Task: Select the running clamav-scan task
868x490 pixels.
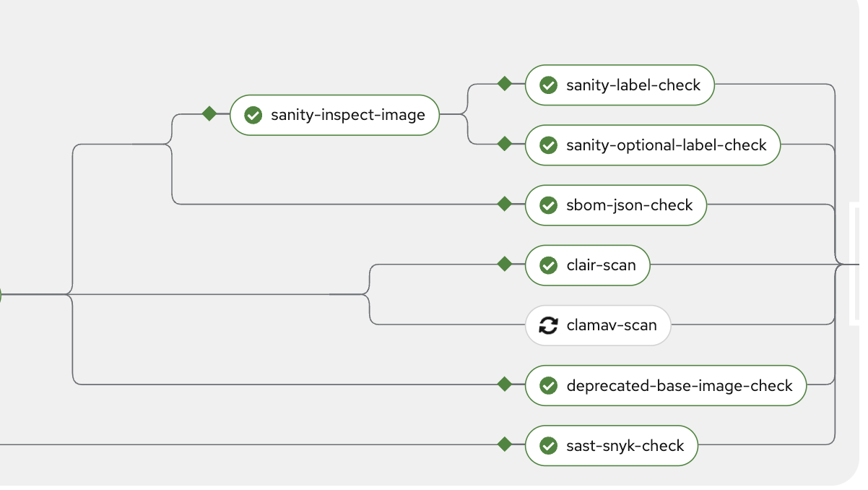Action: (x=611, y=325)
